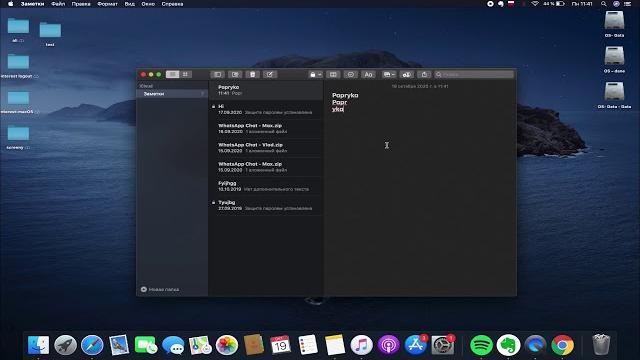The height and width of the screenshot is (360, 640).
Task: Open the Вид menu
Action: click(129, 4)
